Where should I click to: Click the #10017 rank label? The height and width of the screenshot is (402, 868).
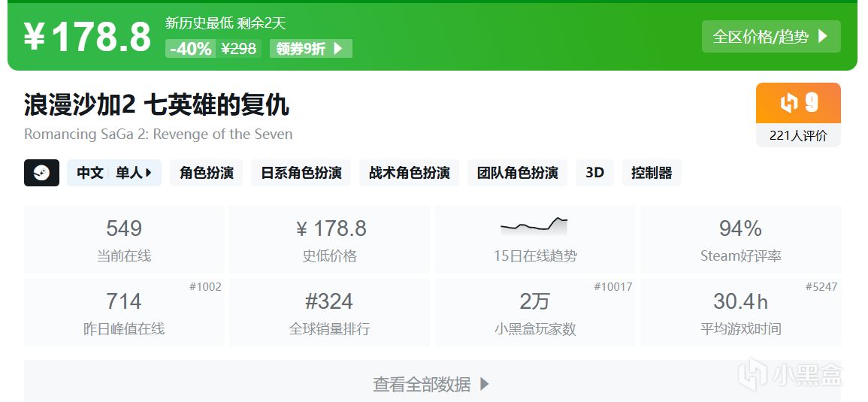(612, 287)
